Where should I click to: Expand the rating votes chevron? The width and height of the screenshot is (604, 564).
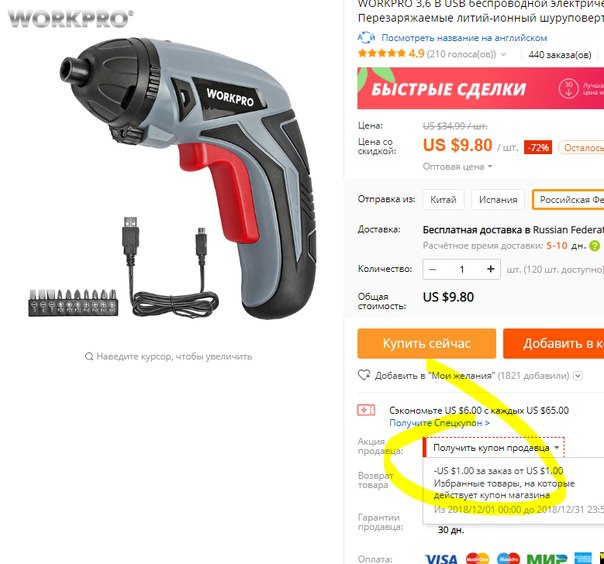[x=503, y=54]
